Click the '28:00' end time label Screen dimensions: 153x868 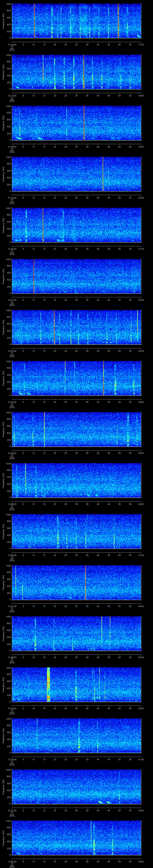tap(141, 606)
